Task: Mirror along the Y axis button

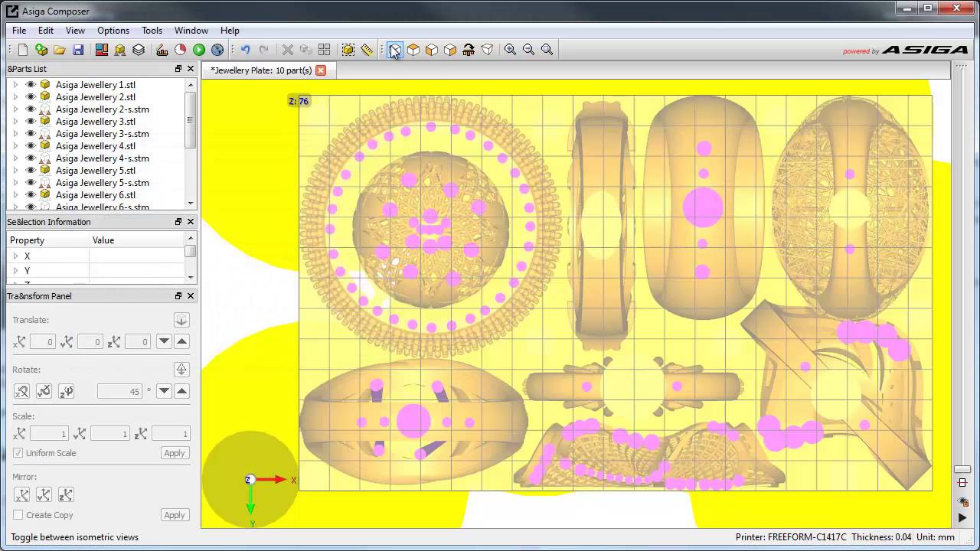Action: click(x=44, y=495)
